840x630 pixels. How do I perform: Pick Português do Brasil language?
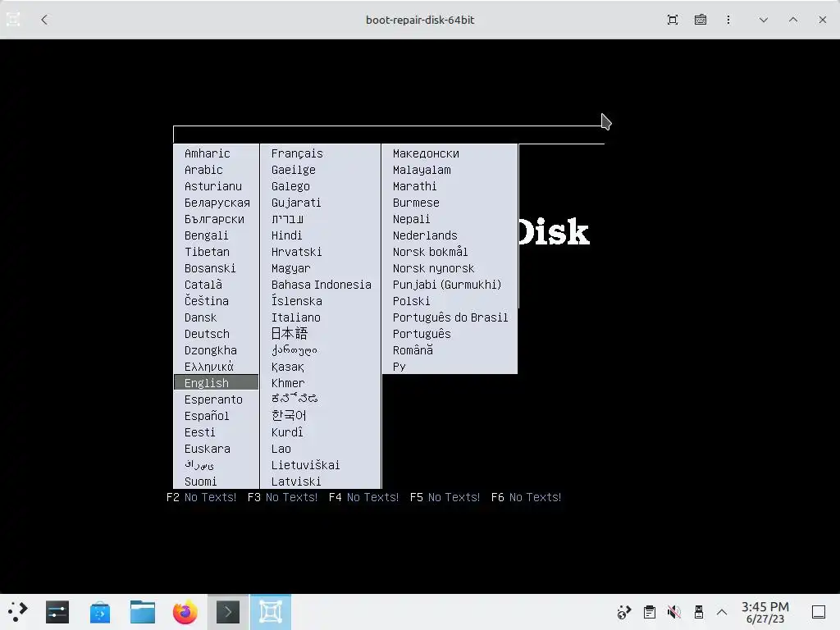[x=450, y=317]
